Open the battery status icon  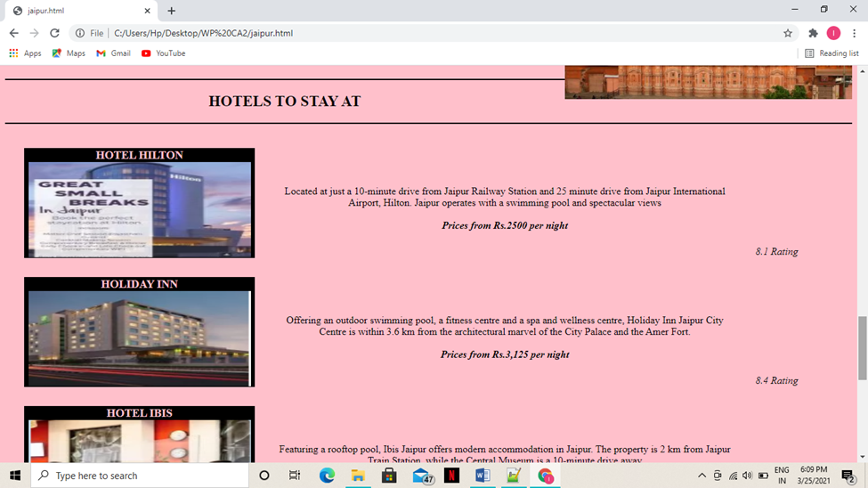tap(763, 476)
